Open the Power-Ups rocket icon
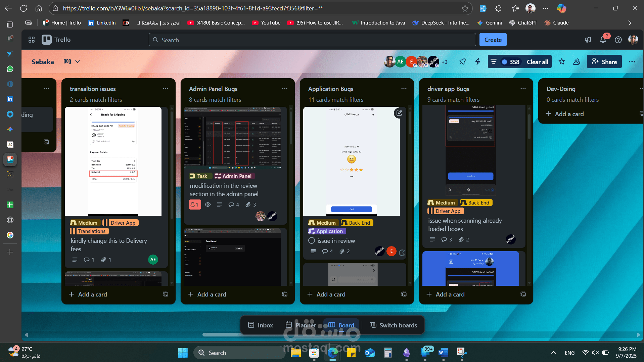This screenshot has height=362, width=644. 463,61
